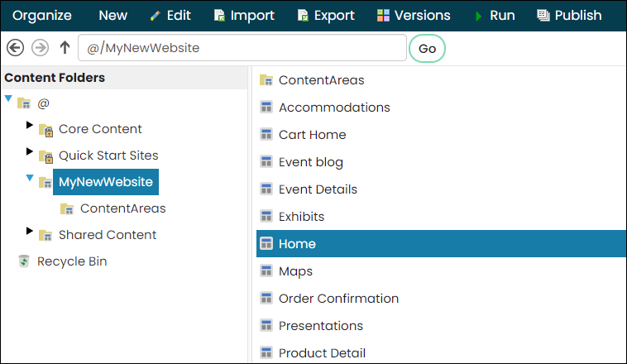Collapse the @ root folder
The height and width of the screenshot is (364, 627).
coord(8,98)
